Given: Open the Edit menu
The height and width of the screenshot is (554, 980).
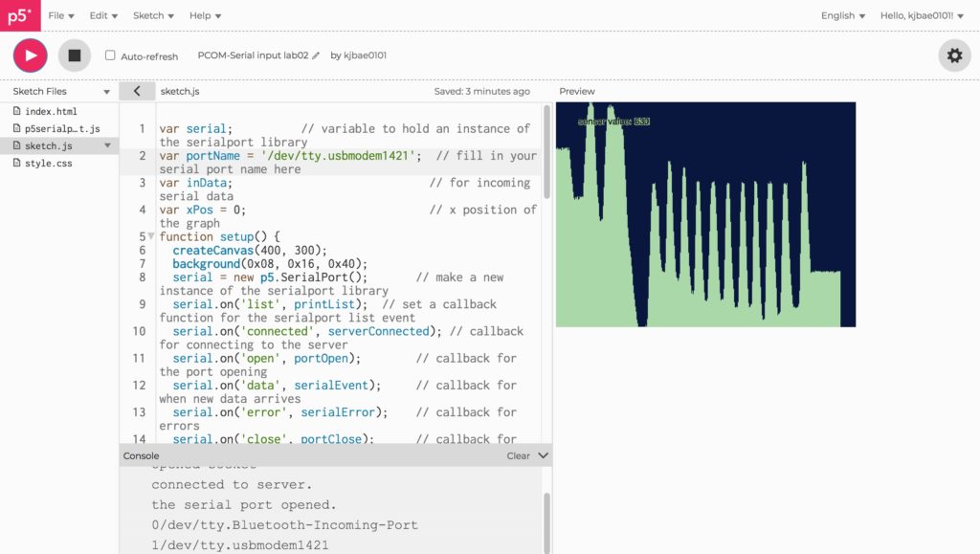Looking at the screenshot, I should tap(103, 15).
